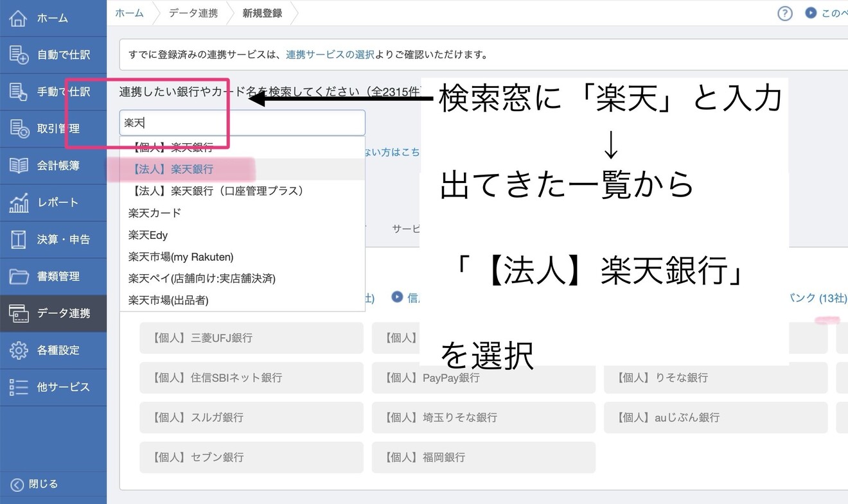
Task: Click the other services (他サービス) list icon
Action: [x=19, y=387]
